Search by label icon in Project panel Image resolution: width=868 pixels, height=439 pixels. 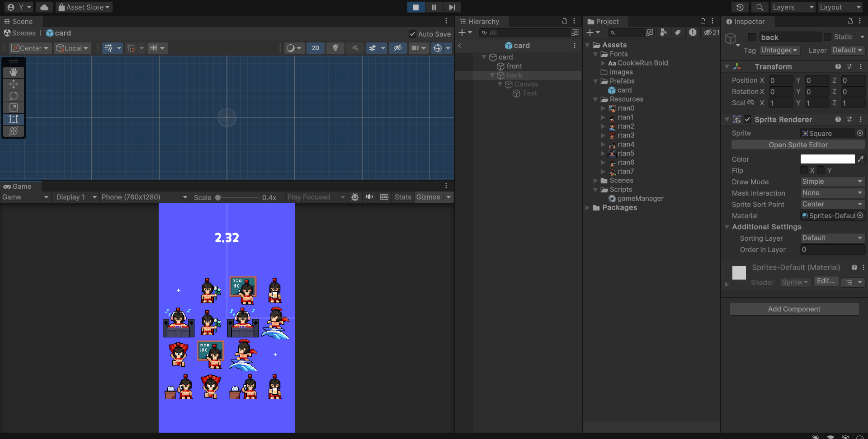pos(677,33)
